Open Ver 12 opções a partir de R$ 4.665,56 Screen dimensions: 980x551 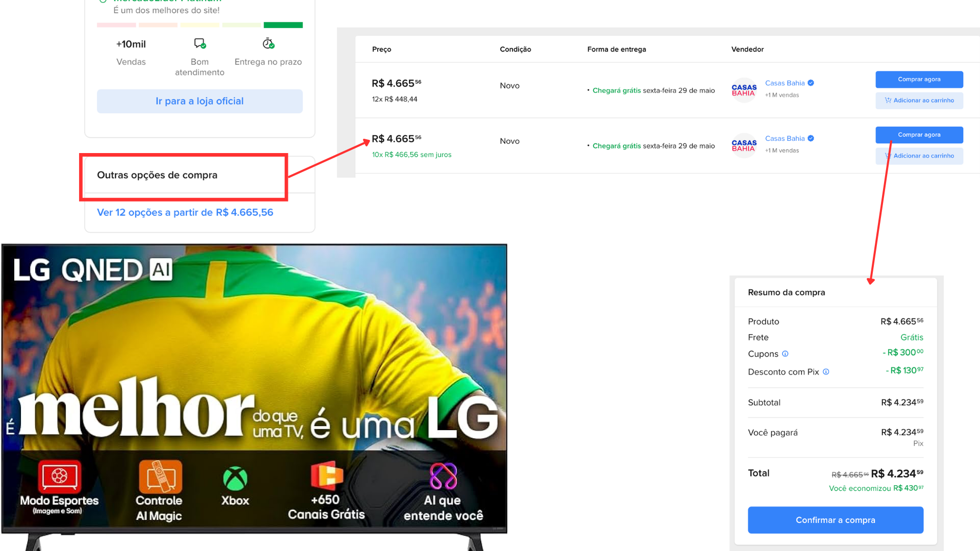coord(185,212)
